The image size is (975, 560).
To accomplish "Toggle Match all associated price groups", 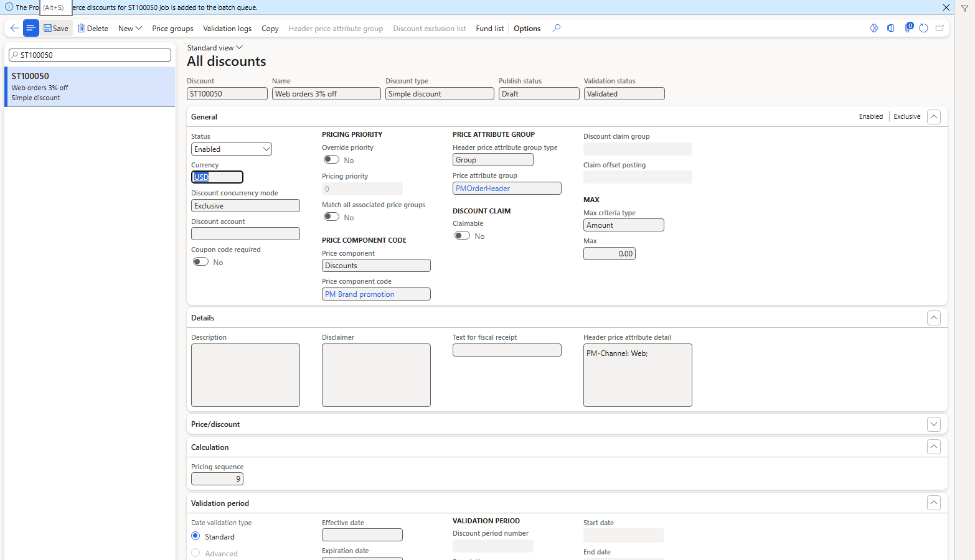I will point(332,217).
